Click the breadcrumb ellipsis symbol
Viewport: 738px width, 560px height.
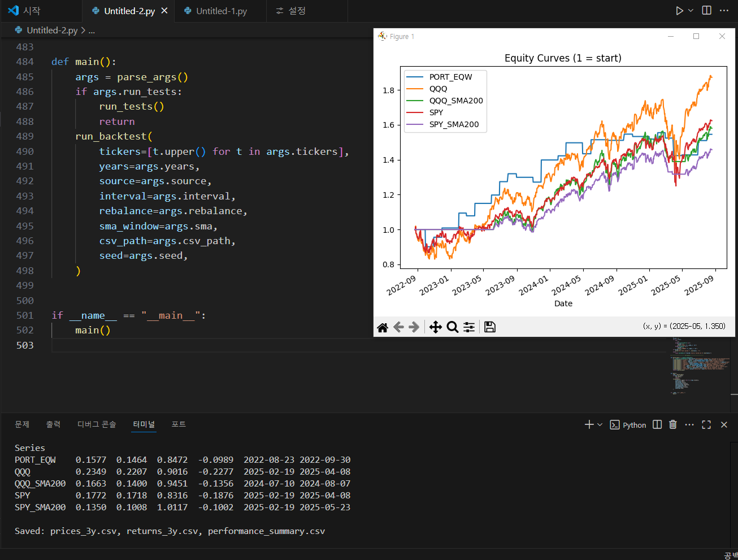pos(92,31)
